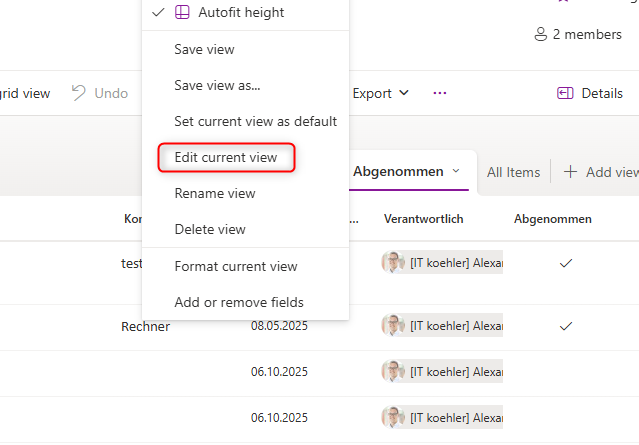The width and height of the screenshot is (639, 445).
Task: Select Add or remove fields
Action: pyautogui.click(x=239, y=302)
